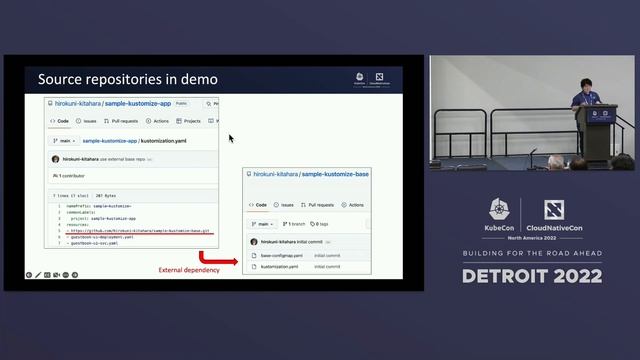The image size is (640, 360).
Task: Click the previous slide arrow icon
Action: pyautogui.click(x=29, y=275)
